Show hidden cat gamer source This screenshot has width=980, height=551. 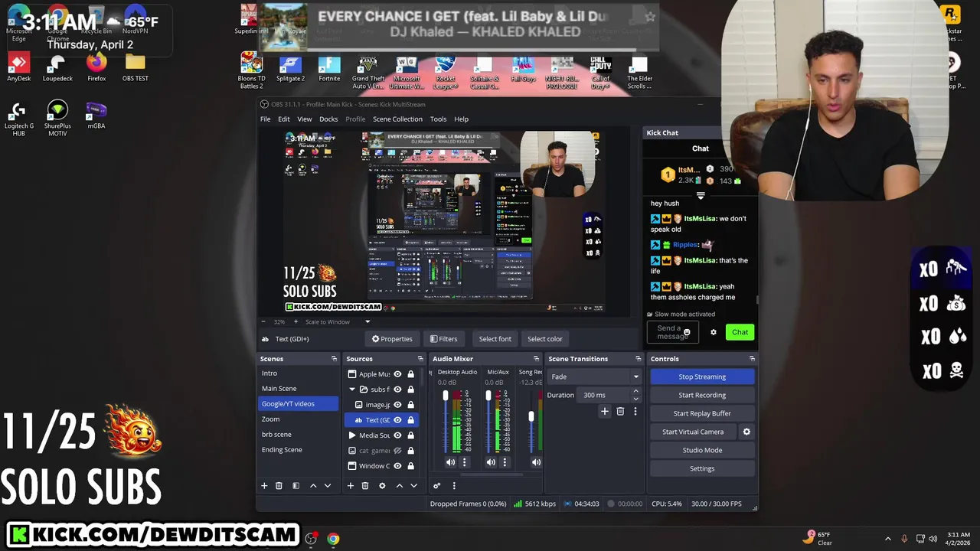pyautogui.click(x=397, y=451)
